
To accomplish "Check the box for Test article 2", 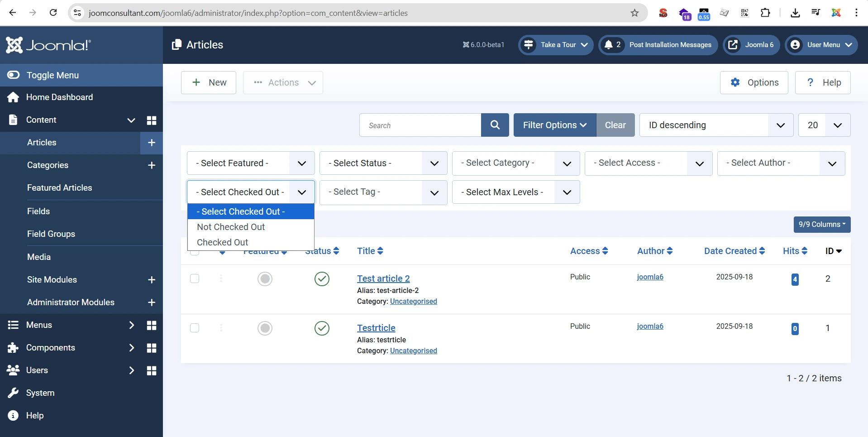I will (x=195, y=279).
